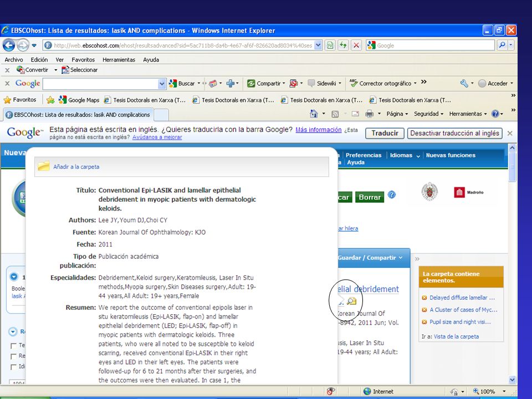Click the add-to-favorites-bar star icon
Screen dimensions: 532x399
[x=50, y=100]
